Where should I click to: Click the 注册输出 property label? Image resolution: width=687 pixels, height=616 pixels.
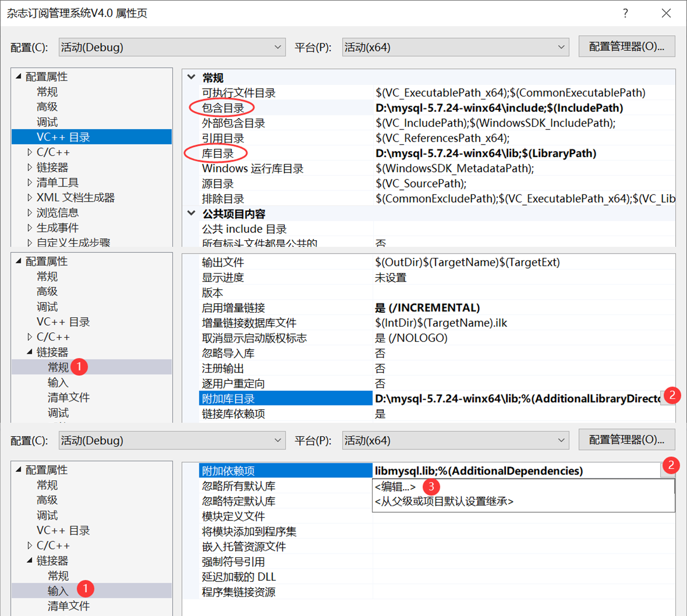click(223, 368)
